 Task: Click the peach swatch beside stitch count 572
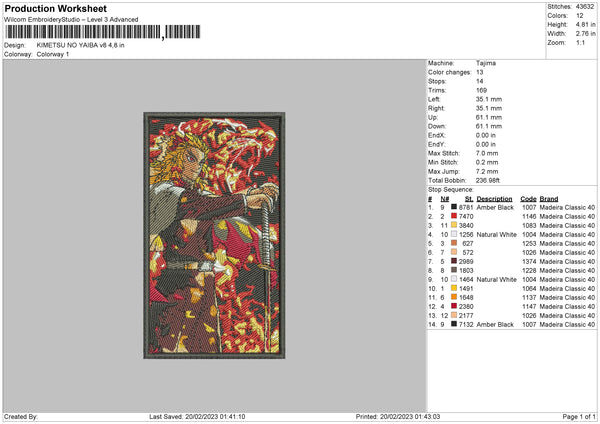coord(454,252)
